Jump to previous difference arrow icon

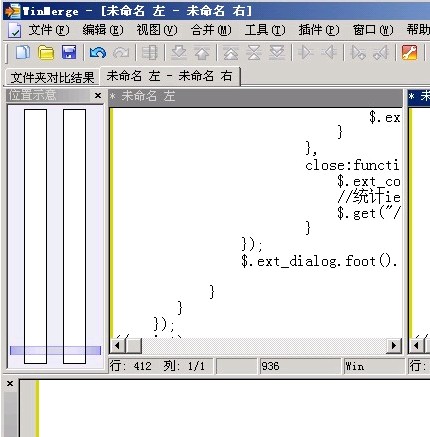[202, 53]
